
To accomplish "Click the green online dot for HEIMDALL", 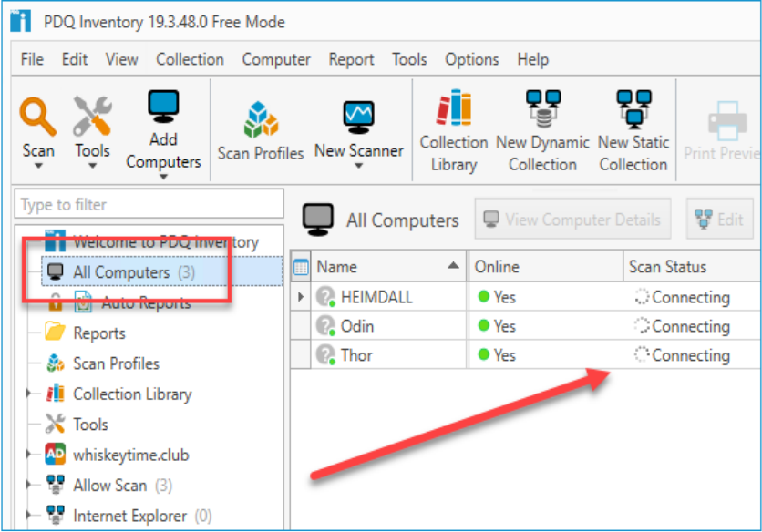I will tap(483, 296).
